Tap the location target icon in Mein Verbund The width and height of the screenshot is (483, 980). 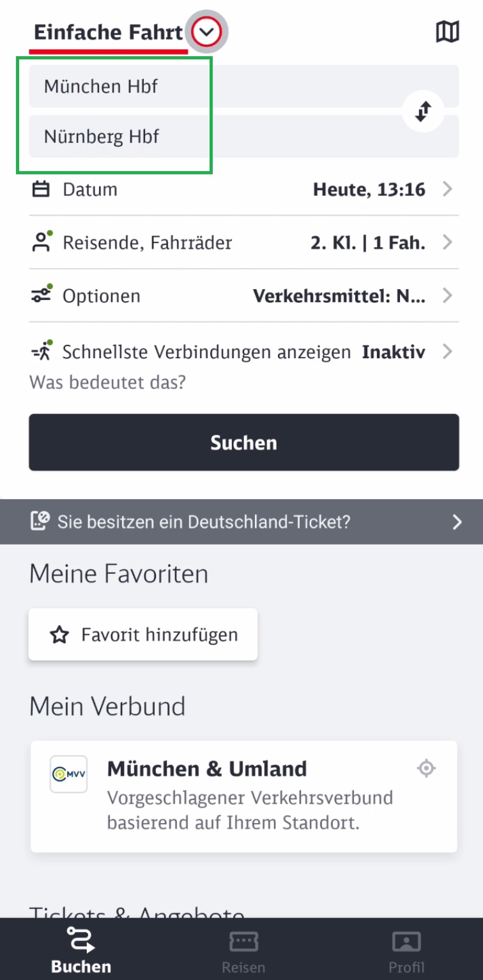pyautogui.click(x=426, y=768)
